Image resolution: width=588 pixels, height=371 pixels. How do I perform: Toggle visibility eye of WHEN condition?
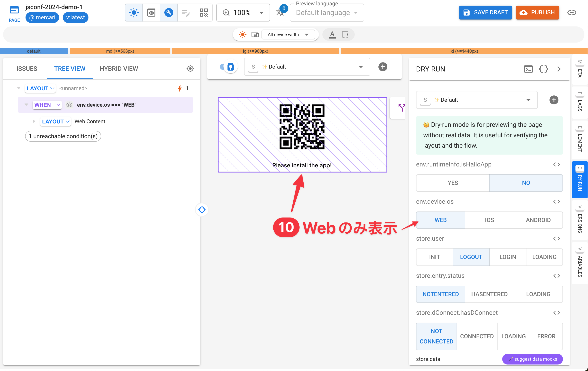tap(69, 105)
